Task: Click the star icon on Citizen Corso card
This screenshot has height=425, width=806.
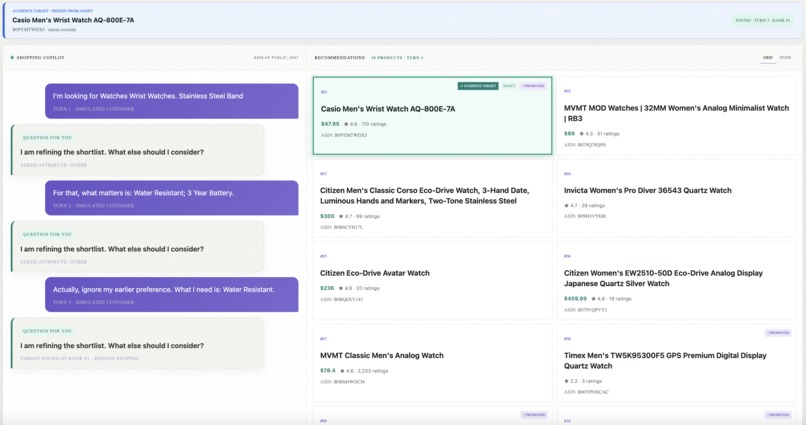Action: click(x=341, y=216)
